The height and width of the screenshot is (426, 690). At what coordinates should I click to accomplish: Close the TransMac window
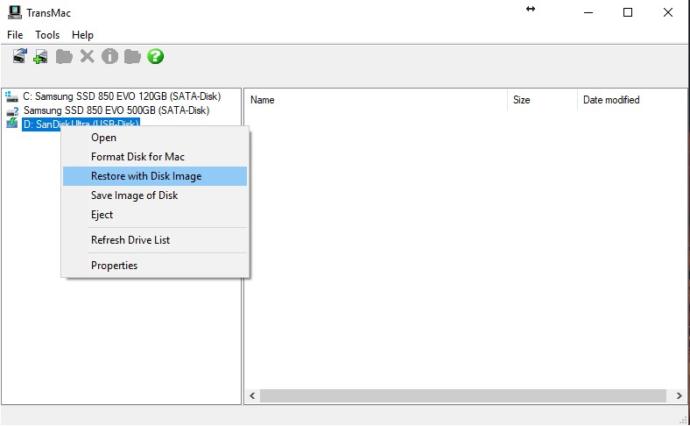coord(668,13)
